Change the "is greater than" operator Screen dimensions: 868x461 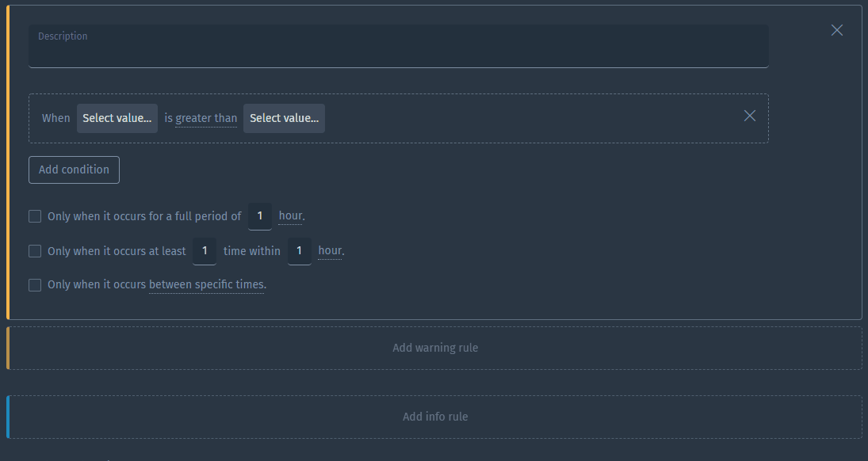pos(205,117)
